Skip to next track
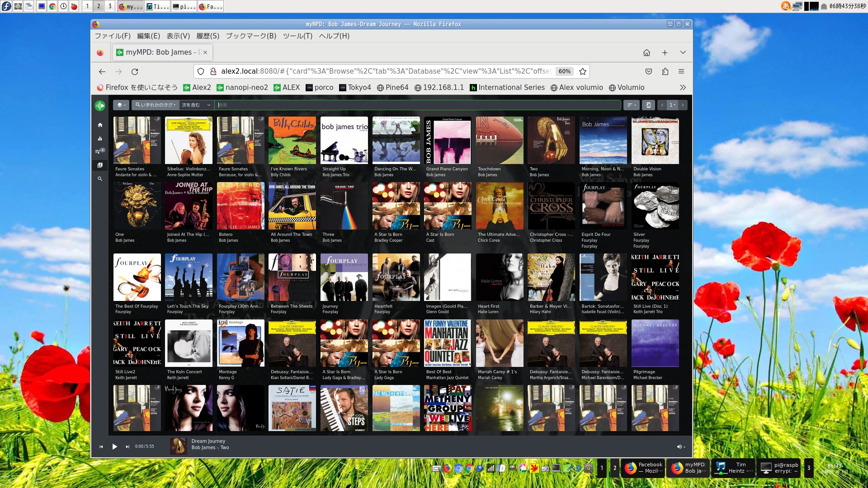This screenshot has width=868, height=488. (127, 446)
